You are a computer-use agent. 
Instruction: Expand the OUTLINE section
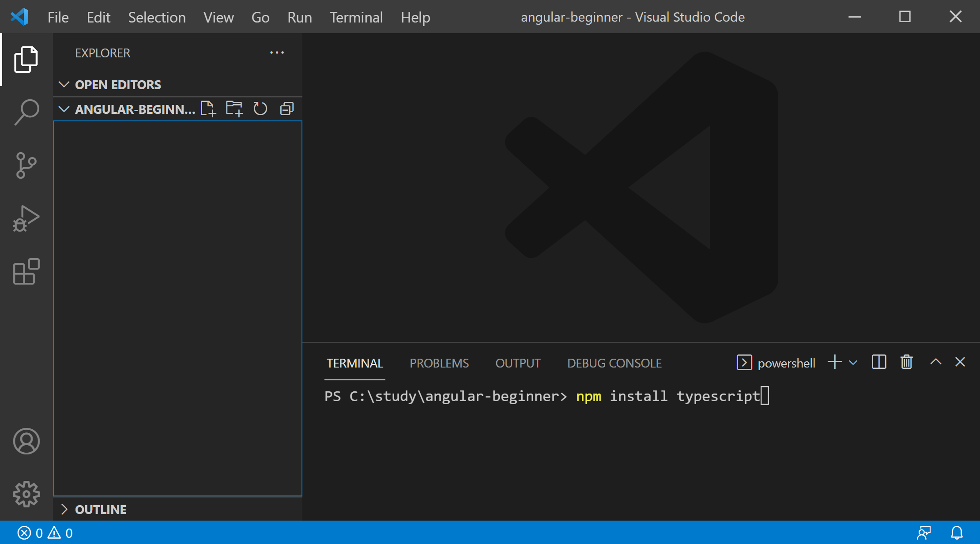click(64, 510)
